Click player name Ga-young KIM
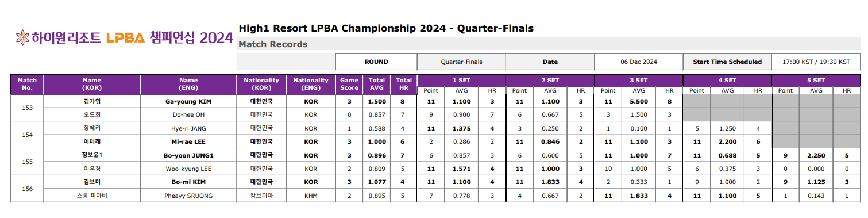868x218 pixels. (188, 101)
